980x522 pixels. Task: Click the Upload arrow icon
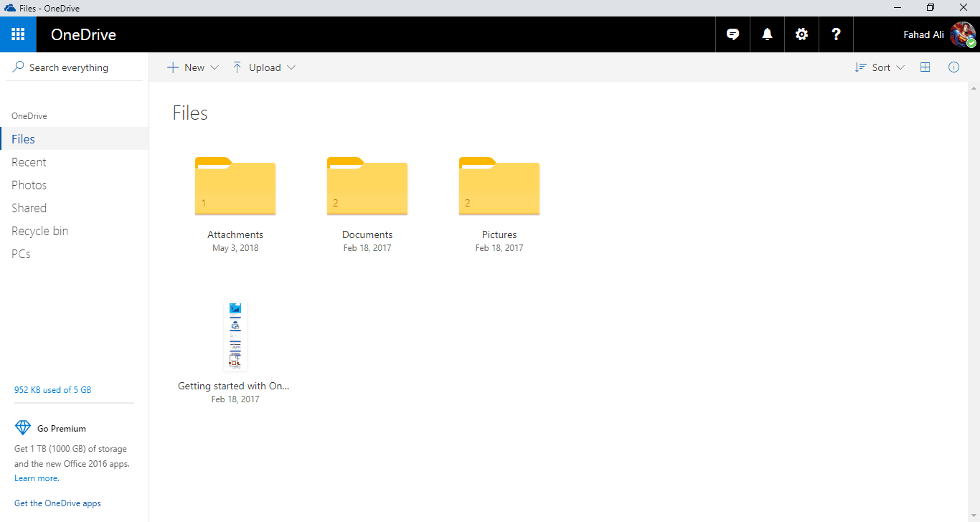point(237,67)
